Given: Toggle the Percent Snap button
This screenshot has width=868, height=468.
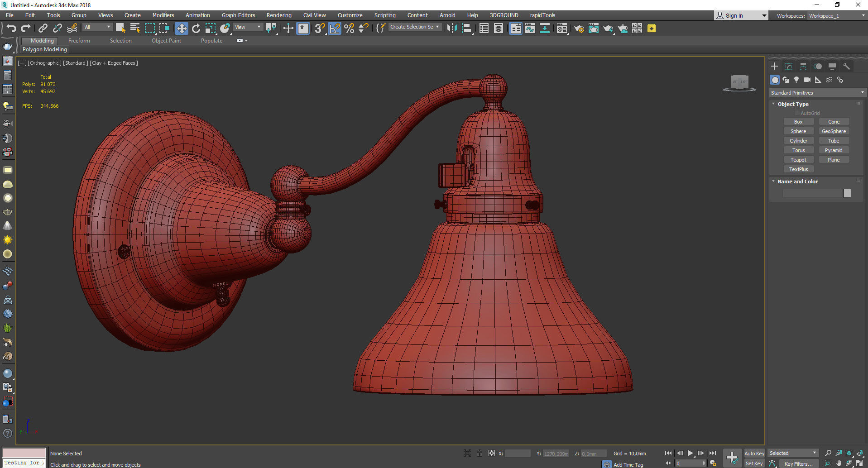Looking at the screenshot, I should [349, 29].
